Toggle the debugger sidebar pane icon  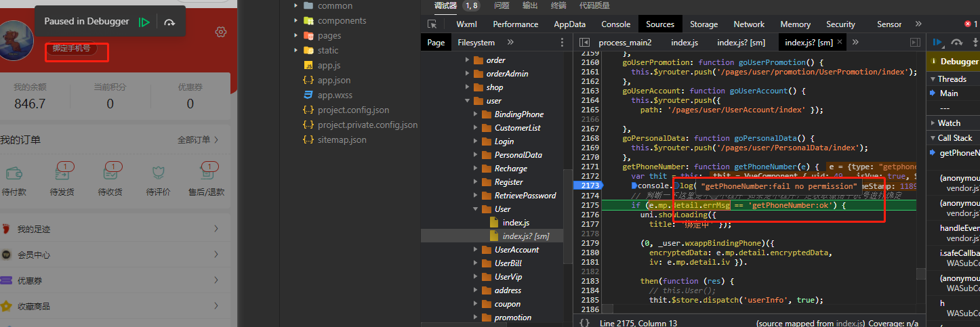pyautogui.click(x=914, y=42)
